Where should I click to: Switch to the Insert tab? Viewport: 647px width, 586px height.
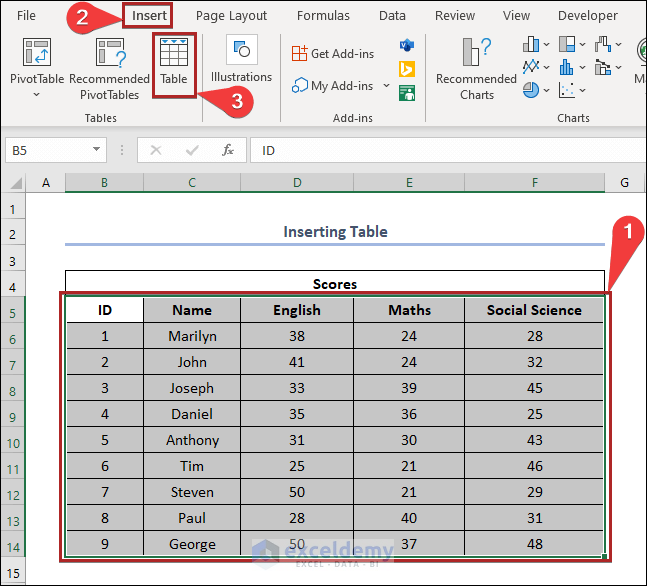point(149,16)
